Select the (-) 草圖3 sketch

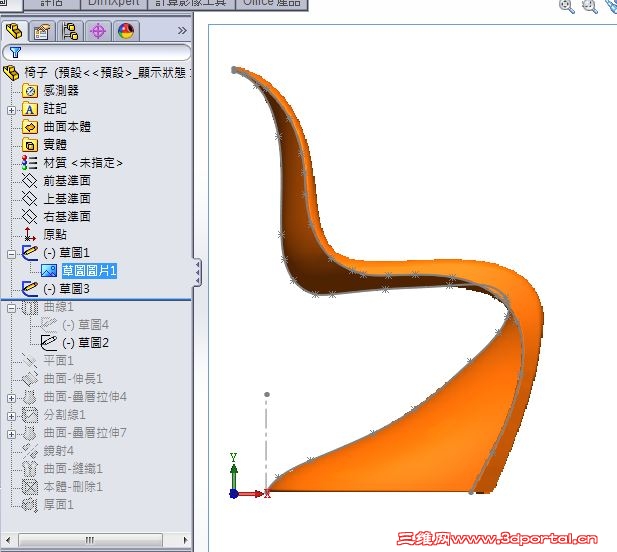pos(67,289)
